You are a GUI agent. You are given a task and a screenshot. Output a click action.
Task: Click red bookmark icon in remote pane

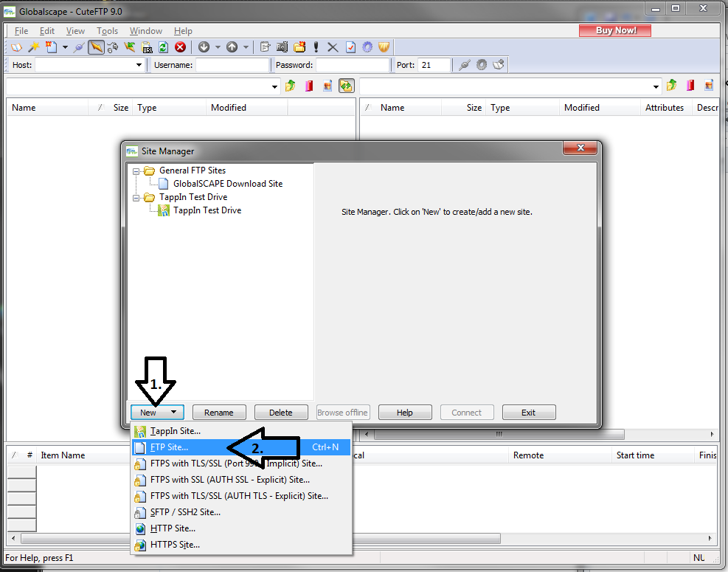(x=690, y=86)
